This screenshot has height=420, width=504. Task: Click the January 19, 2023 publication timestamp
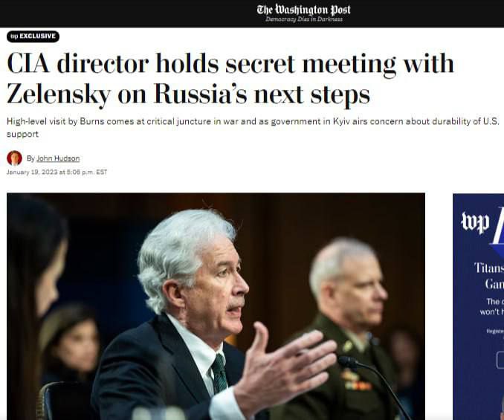[x=57, y=172]
